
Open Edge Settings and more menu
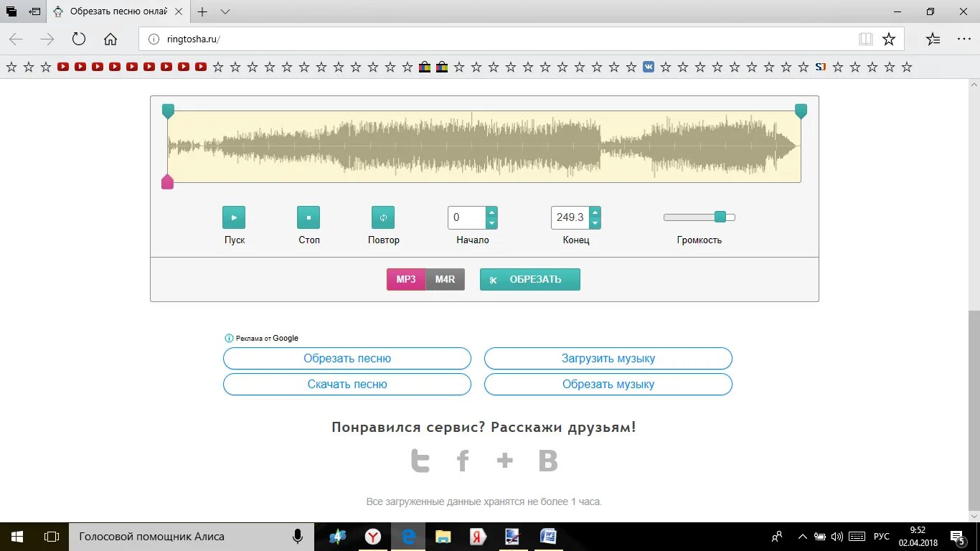pos(963,39)
